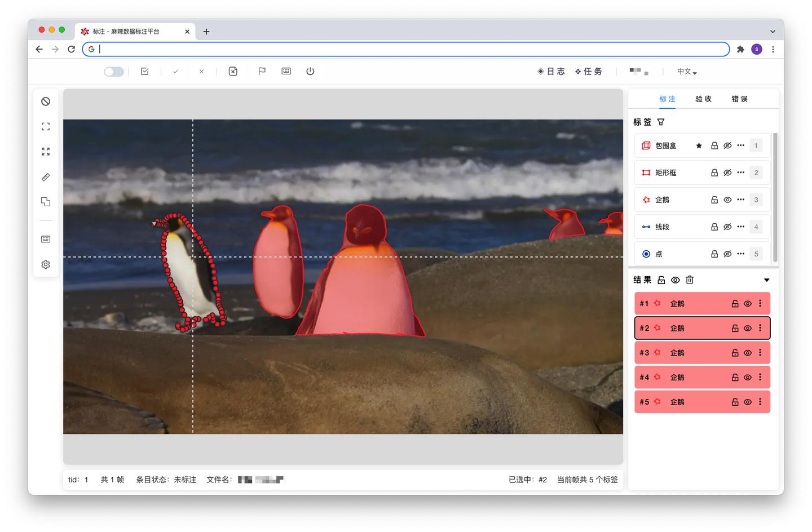Screen dimensions: 812x532
Task: Click the flag icon in top toolbar
Action: coord(262,72)
